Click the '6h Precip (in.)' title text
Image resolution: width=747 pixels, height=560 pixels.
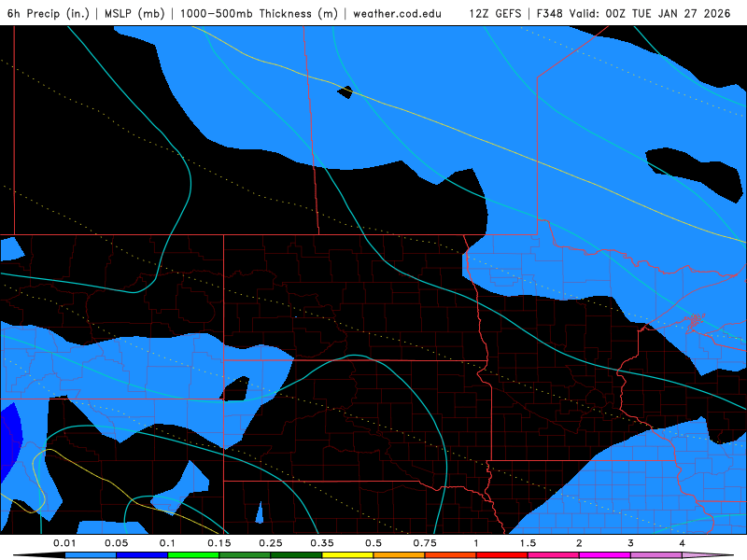pos(49,13)
